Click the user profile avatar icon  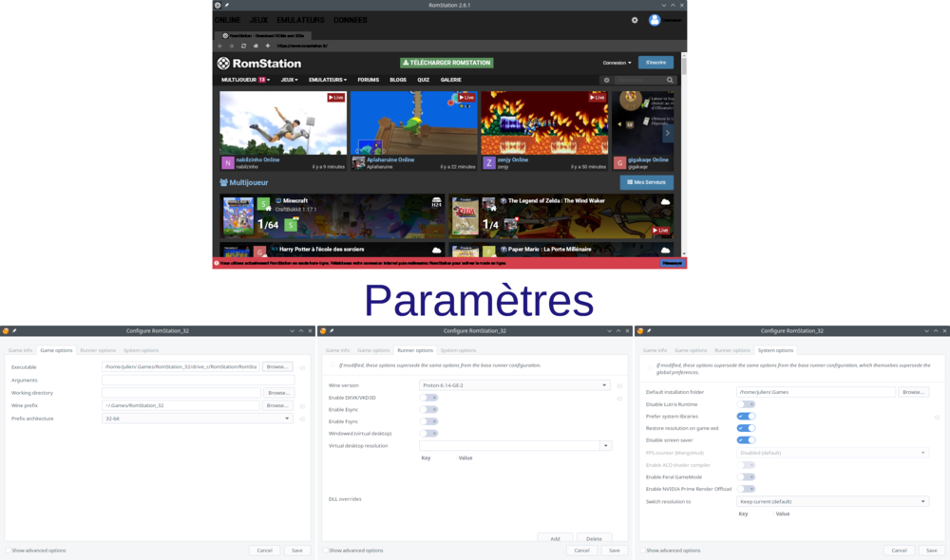tap(655, 20)
